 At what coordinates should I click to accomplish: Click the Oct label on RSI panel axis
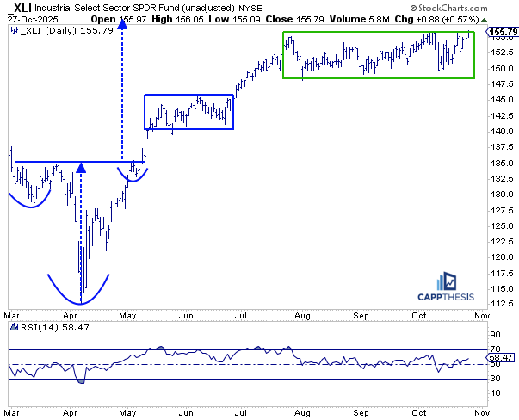tap(419, 413)
